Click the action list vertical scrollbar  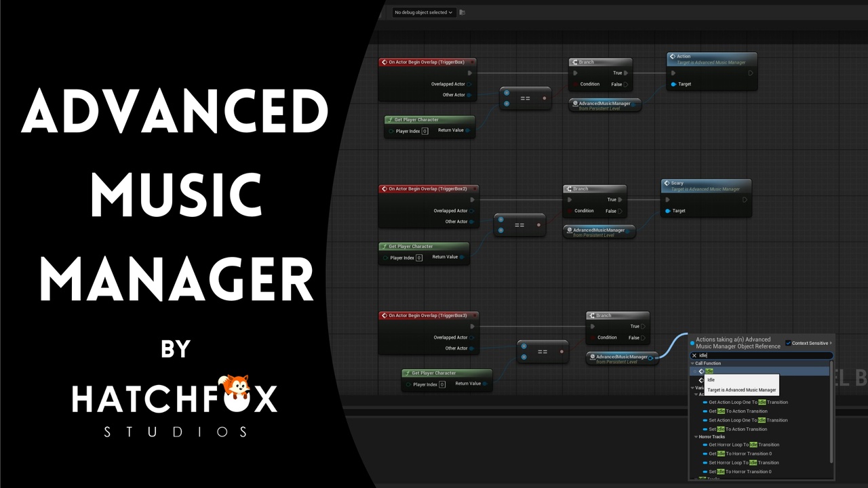[831, 413]
